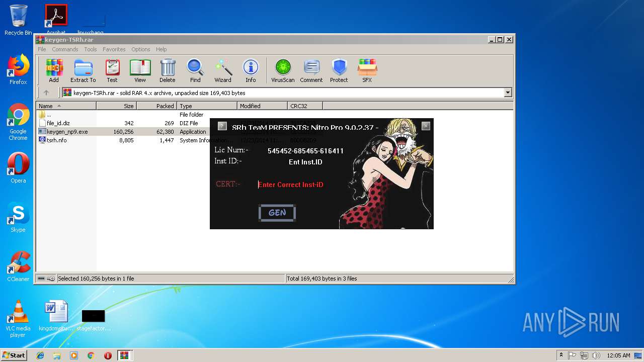Click the GEN button in keygen
The width and height of the screenshot is (644, 362).
(277, 213)
